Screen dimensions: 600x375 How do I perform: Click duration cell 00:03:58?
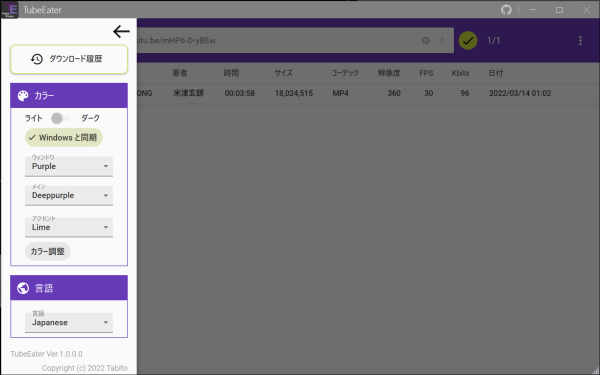240,93
